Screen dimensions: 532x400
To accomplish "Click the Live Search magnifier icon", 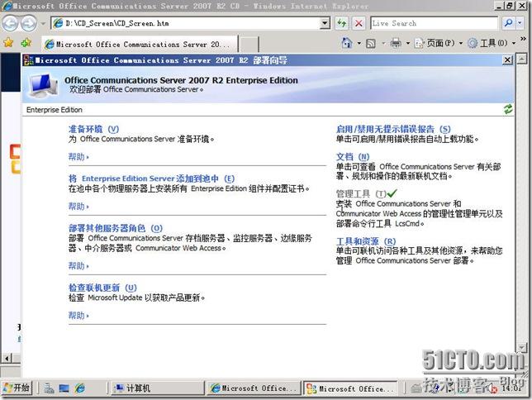I will pyautogui.click(x=508, y=23).
